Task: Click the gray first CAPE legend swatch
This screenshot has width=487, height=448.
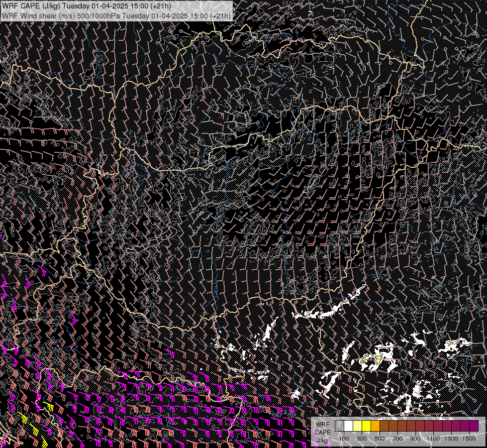Action: (x=339, y=426)
